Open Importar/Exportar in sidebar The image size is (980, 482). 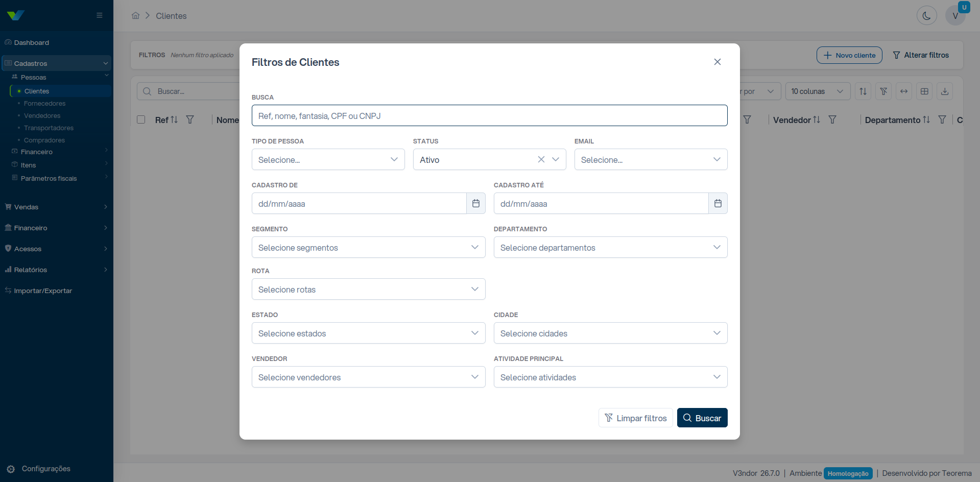pyautogui.click(x=56, y=291)
